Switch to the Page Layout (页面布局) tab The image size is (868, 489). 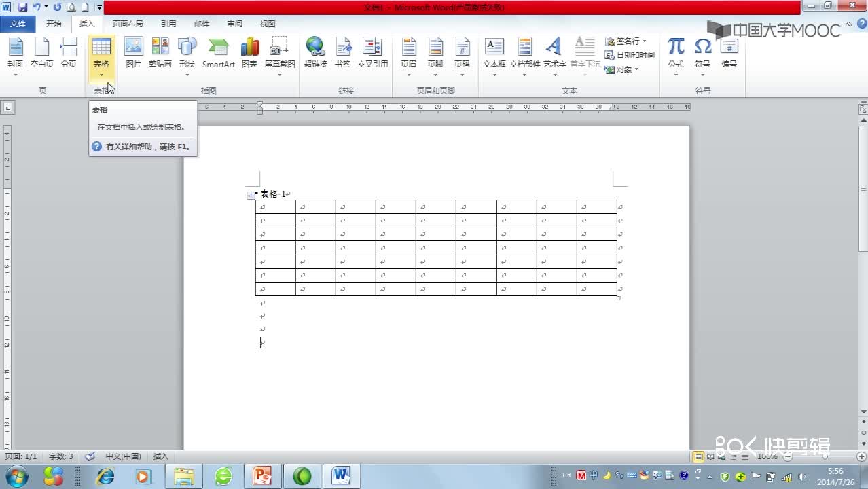click(x=128, y=24)
